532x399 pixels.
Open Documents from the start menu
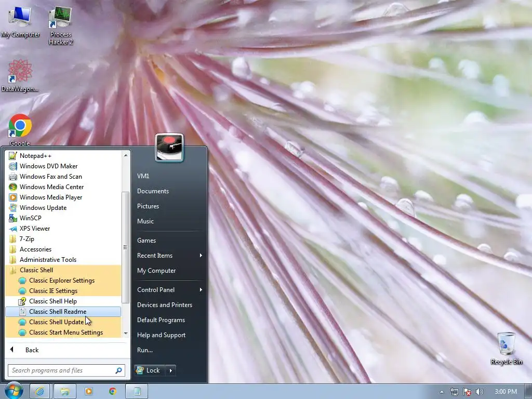169,191
